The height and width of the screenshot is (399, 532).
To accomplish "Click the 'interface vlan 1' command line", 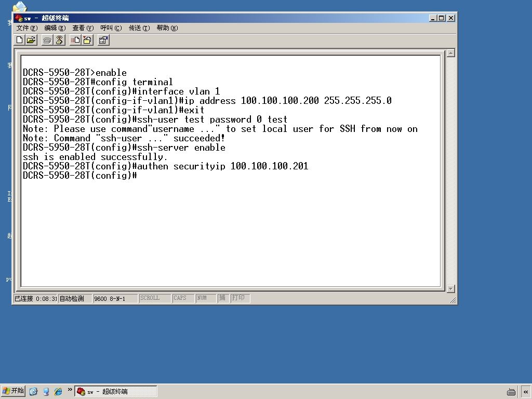I will [x=121, y=91].
